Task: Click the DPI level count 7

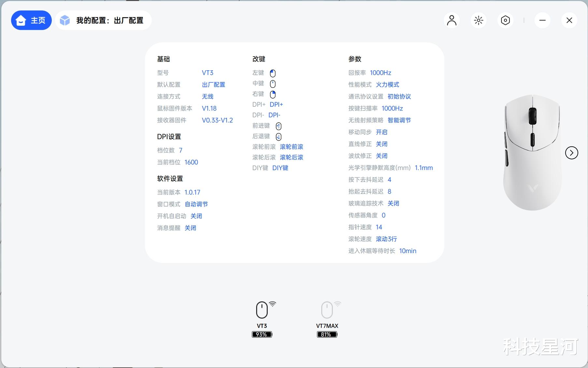Action: pos(181,150)
